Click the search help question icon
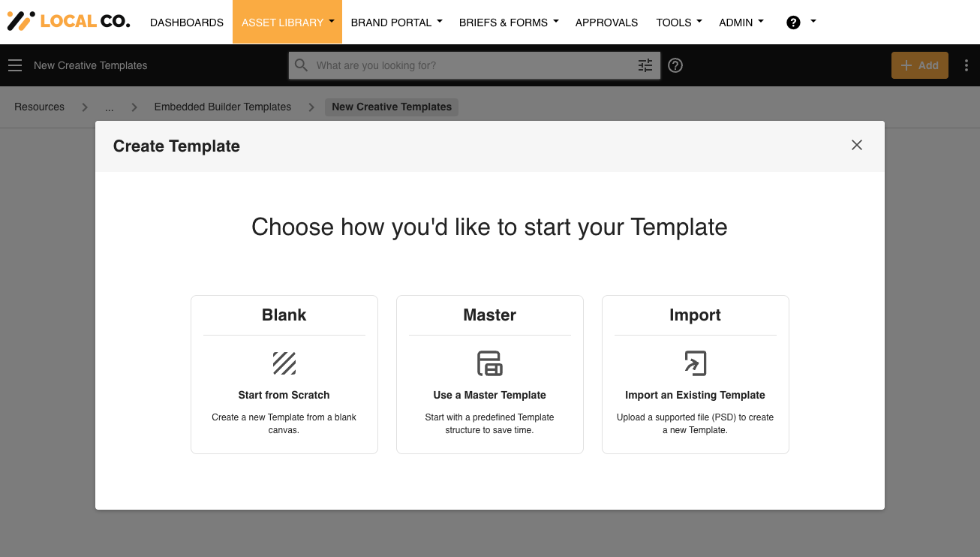The image size is (980, 557). [675, 65]
